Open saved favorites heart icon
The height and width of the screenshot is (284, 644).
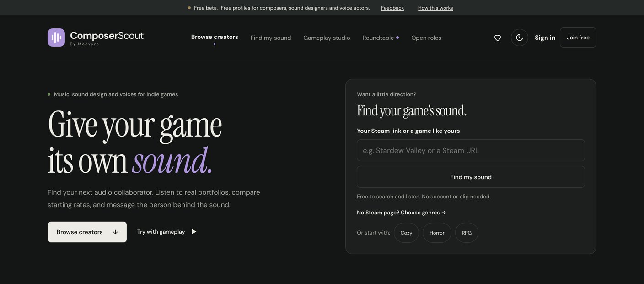tap(498, 38)
